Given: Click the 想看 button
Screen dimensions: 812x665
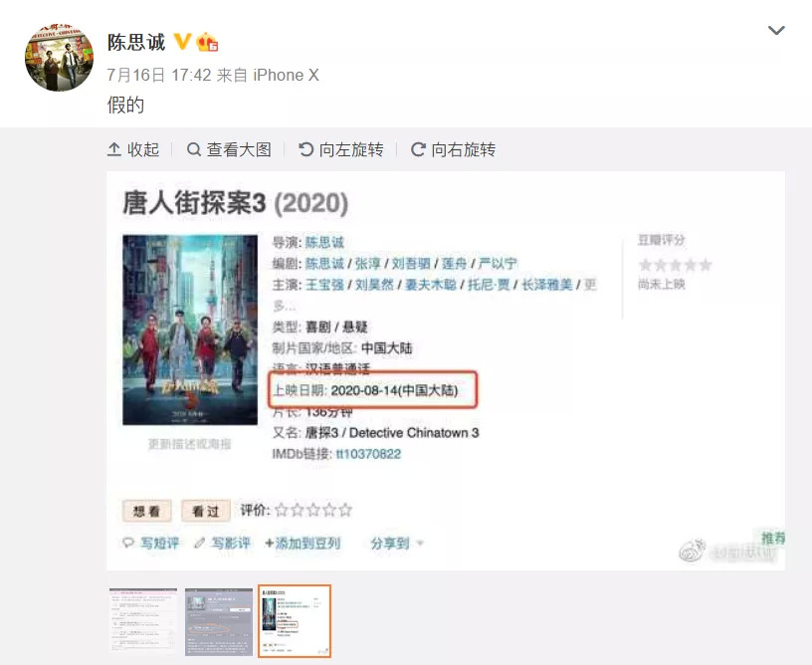Looking at the screenshot, I should [146, 511].
